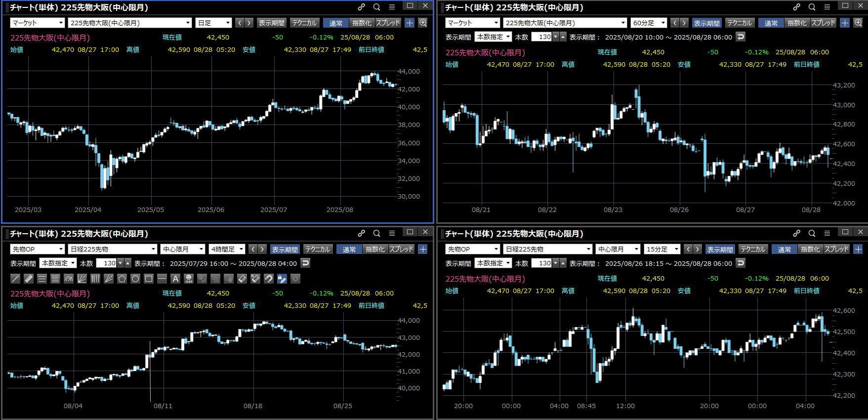Select the Fibonacci arc drawing tool
Image resolution: width=868 pixels, height=420 pixels.
coord(69,279)
